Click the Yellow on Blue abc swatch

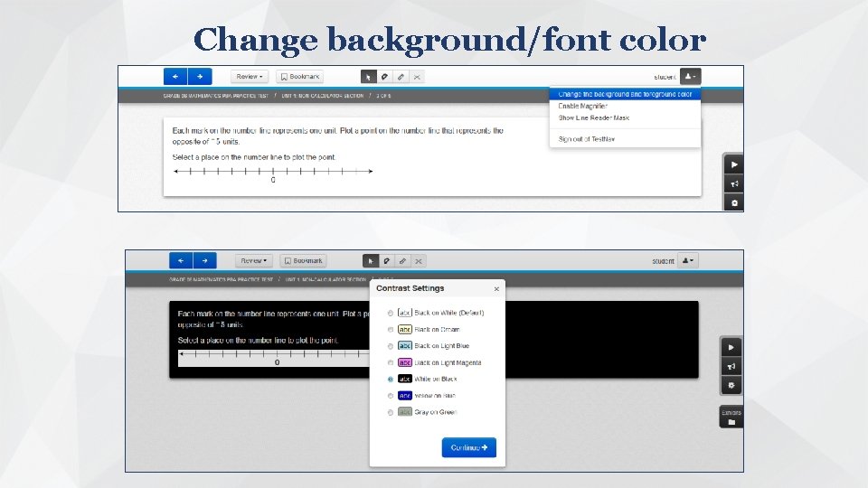[405, 396]
